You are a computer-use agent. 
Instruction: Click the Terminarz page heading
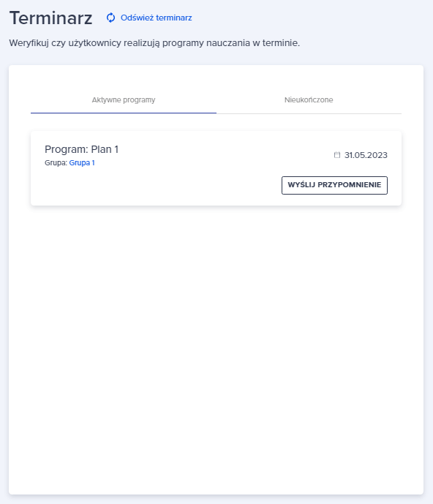click(50, 18)
